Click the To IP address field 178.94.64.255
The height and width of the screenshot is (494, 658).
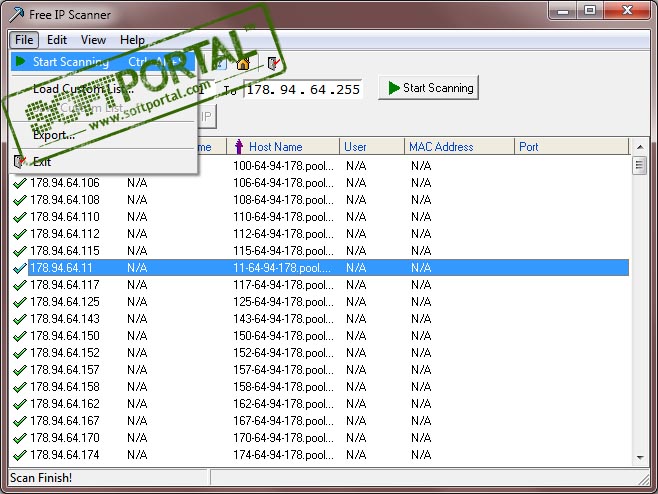point(303,89)
